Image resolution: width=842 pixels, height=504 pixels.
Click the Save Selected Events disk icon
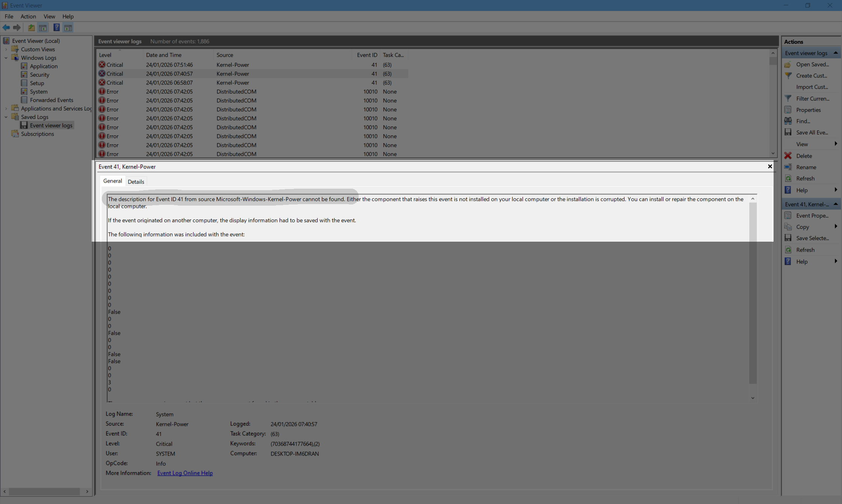788,238
